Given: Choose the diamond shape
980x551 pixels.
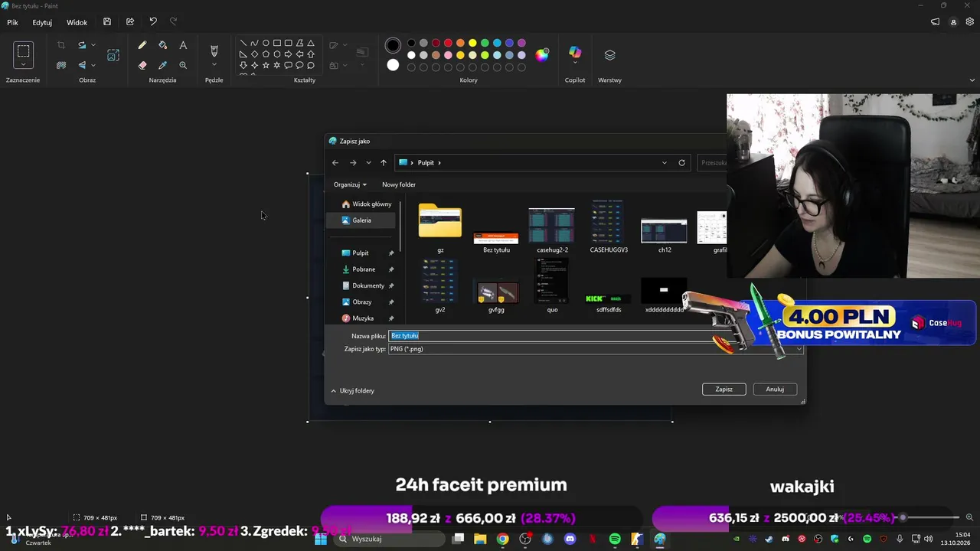Looking at the screenshot, I should (x=255, y=54).
